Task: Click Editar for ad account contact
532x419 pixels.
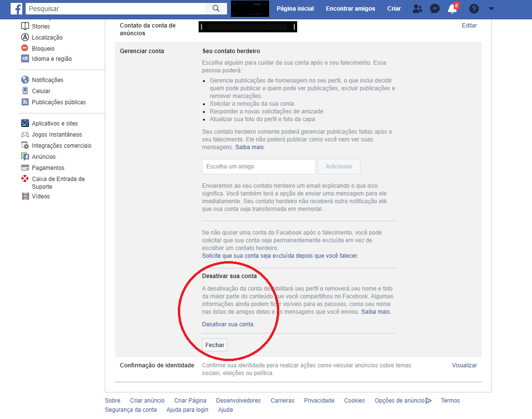Action: point(469,26)
